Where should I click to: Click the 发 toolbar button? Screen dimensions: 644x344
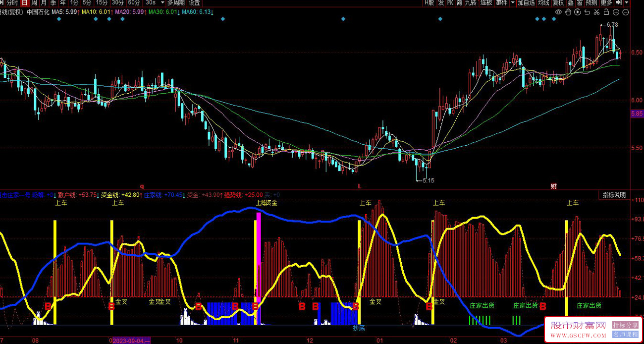pyautogui.click(x=441, y=2)
